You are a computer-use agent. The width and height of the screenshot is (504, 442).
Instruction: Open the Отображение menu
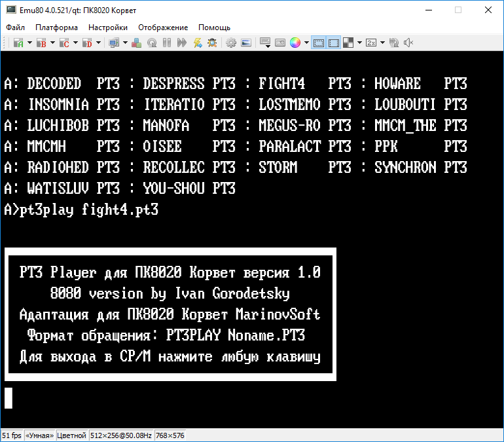(x=163, y=28)
